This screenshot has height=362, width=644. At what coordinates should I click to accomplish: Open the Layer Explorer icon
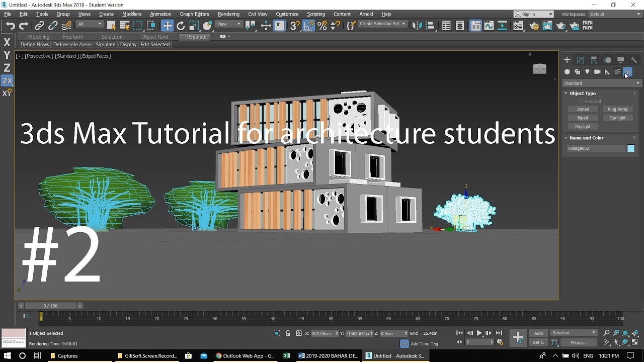(460, 26)
